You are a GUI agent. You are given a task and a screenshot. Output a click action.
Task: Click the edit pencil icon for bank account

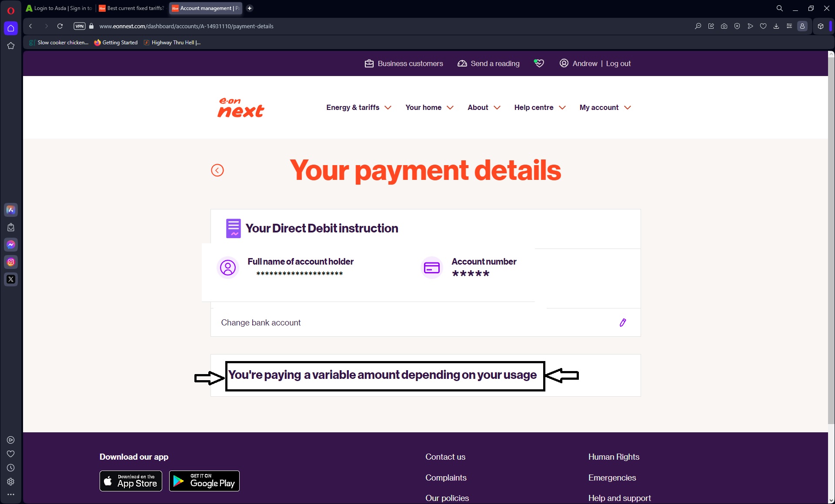pos(623,322)
